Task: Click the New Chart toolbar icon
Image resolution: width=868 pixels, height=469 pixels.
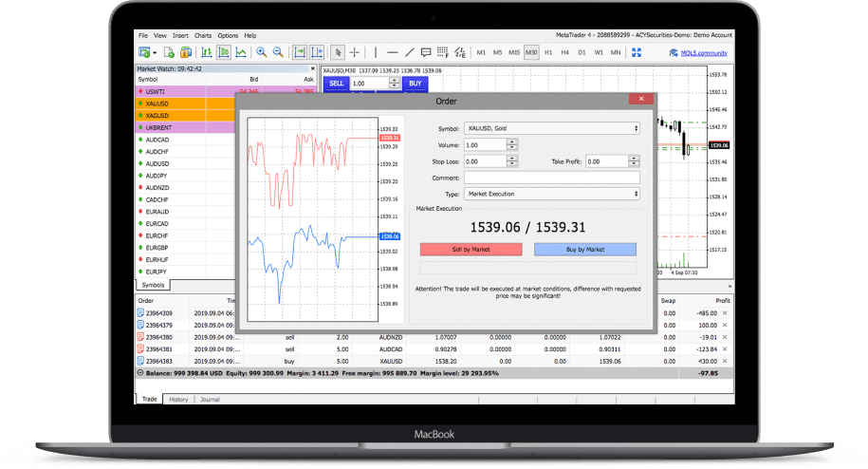Action: point(145,52)
